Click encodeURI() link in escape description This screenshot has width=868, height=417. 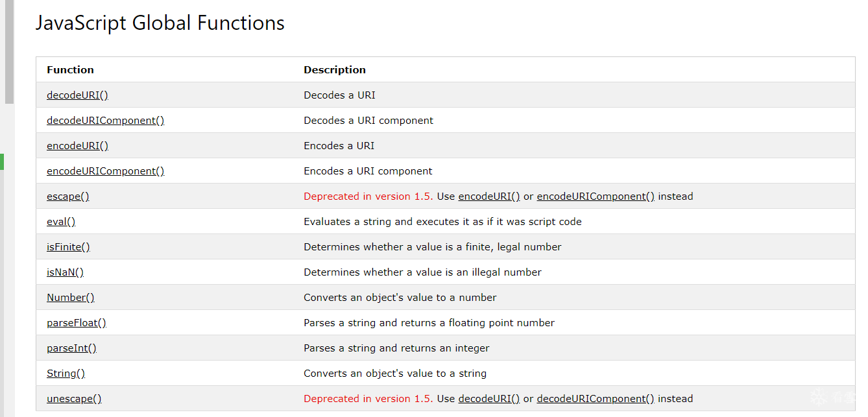pyautogui.click(x=489, y=197)
